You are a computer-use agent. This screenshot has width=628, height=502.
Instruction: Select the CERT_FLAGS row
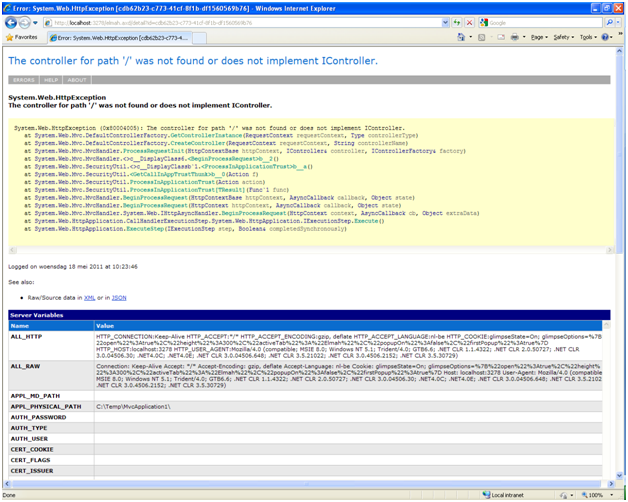tap(305, 460)
